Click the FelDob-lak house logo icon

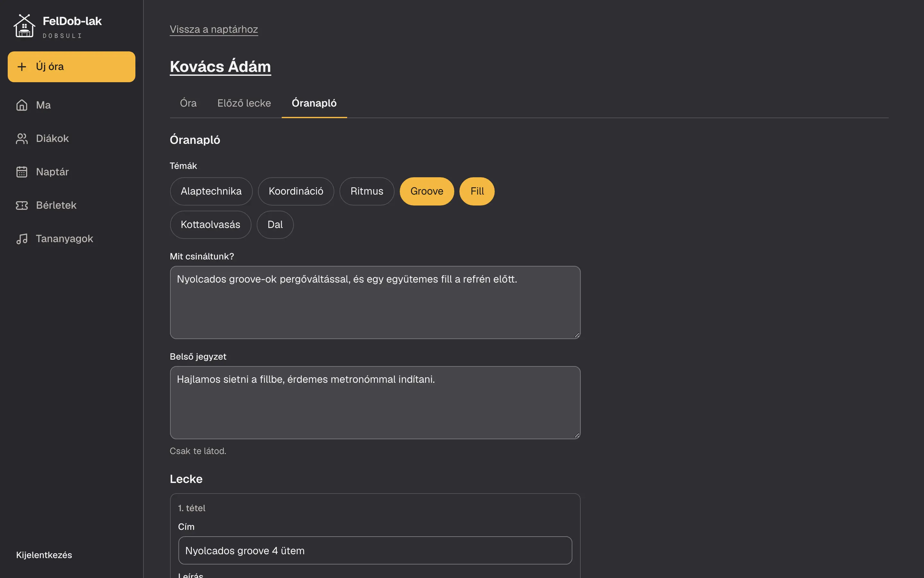24,26
